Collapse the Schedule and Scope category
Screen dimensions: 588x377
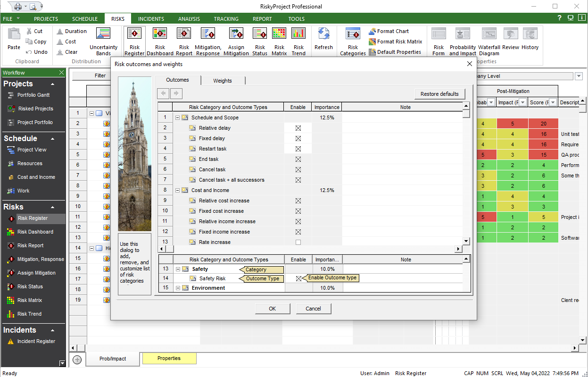click(x=177, y=117)
